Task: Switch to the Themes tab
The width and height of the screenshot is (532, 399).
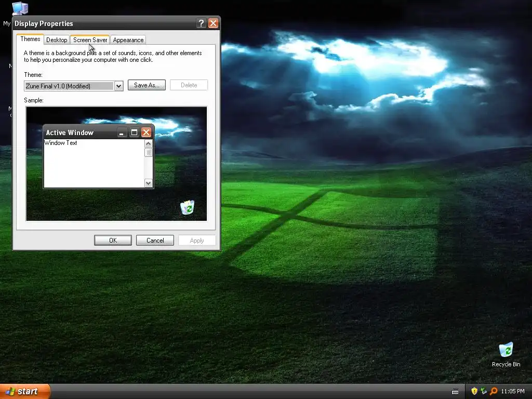Action: 30,39
